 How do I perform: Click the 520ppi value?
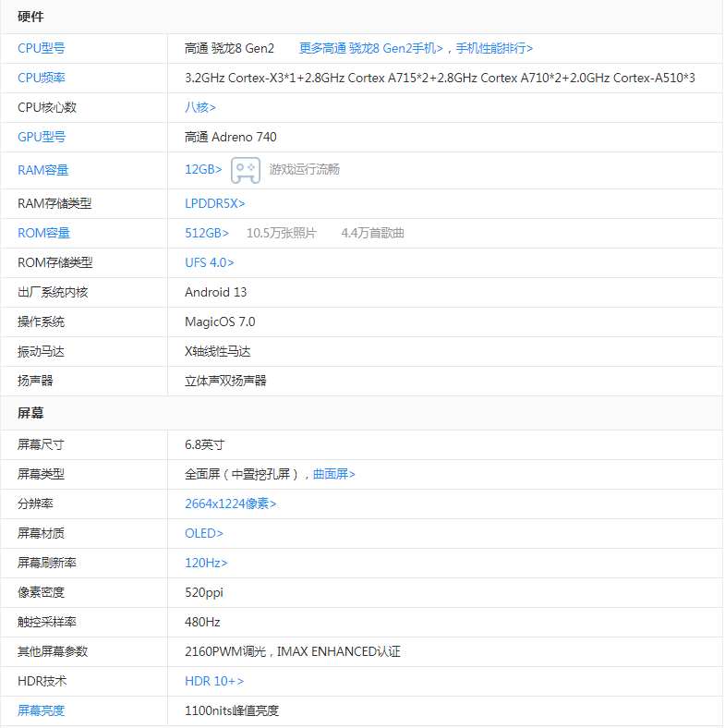[204, 593]
